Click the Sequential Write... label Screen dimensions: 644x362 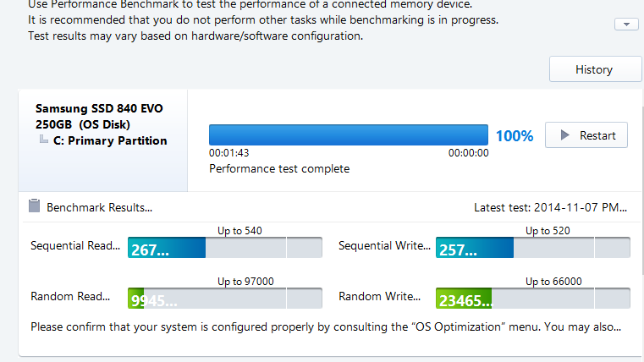pyautogui.click(x=384, y=246)
